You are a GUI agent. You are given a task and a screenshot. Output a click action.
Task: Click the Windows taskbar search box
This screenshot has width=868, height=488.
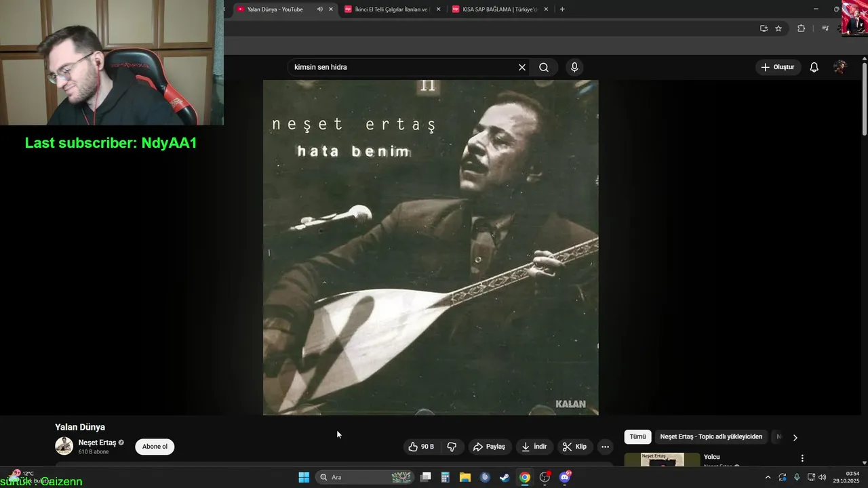pyautogui.click(x=366, y=477)
